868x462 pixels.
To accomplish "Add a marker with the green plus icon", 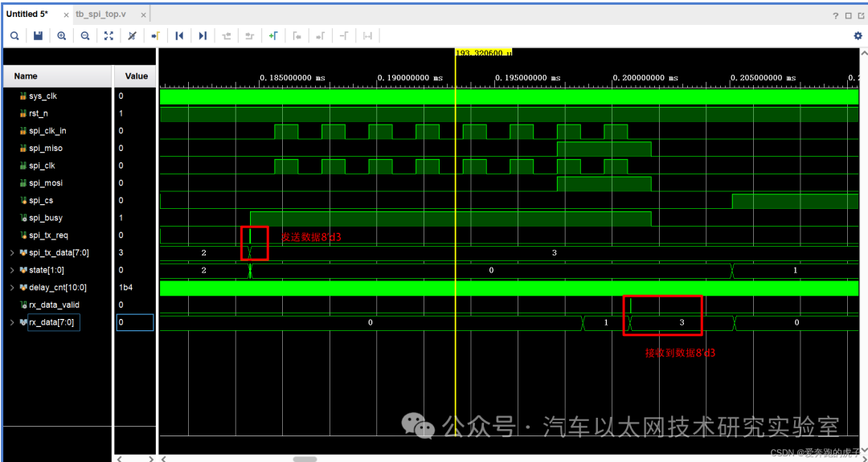I will [273, 36].
